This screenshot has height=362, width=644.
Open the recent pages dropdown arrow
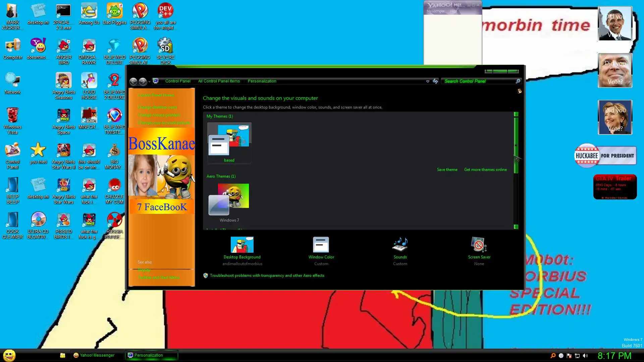click(150, 81)
